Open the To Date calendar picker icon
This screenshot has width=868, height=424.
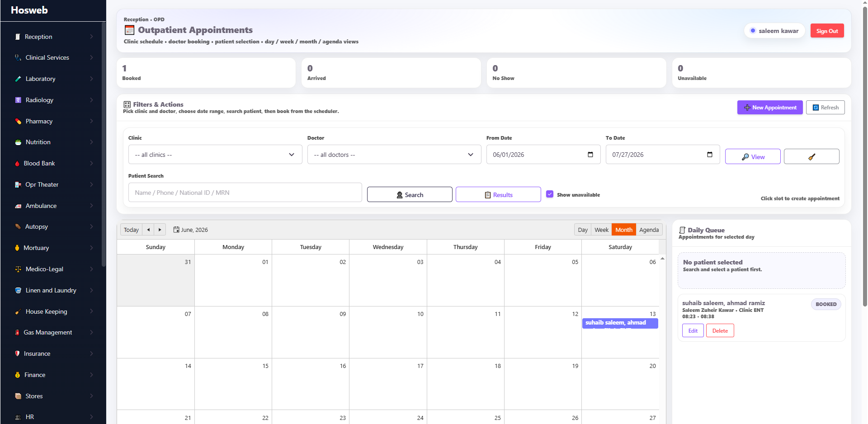(709, 155)
